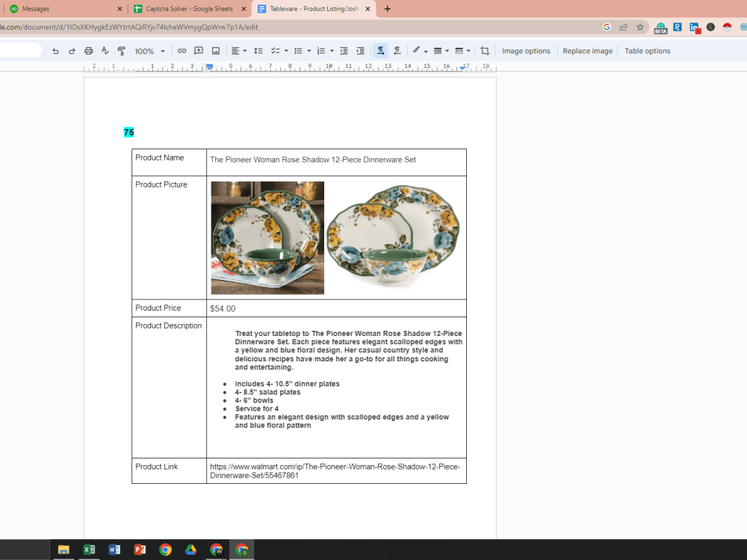This screenshot has height=560, width=747.
Task: Click Replace image
Action: tap(587, 51)
